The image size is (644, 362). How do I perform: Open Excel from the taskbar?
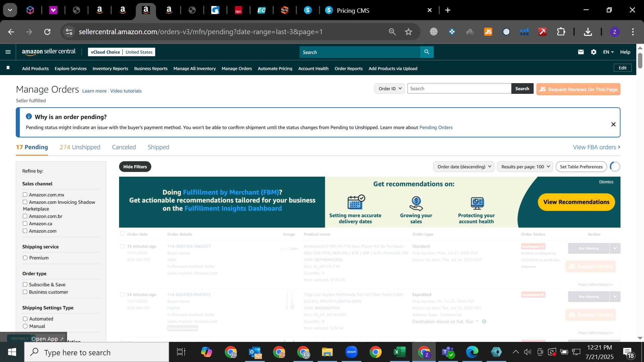tap(399, 352)
